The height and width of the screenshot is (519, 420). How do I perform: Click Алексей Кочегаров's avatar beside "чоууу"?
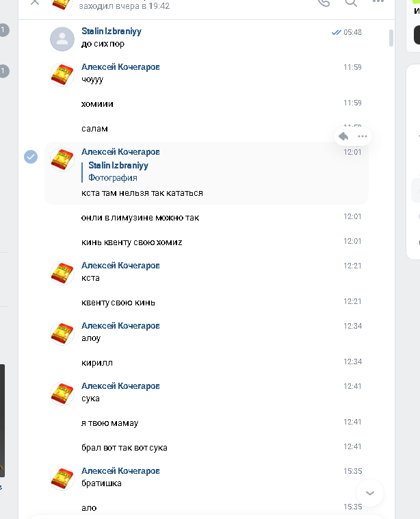pos(62,75)
